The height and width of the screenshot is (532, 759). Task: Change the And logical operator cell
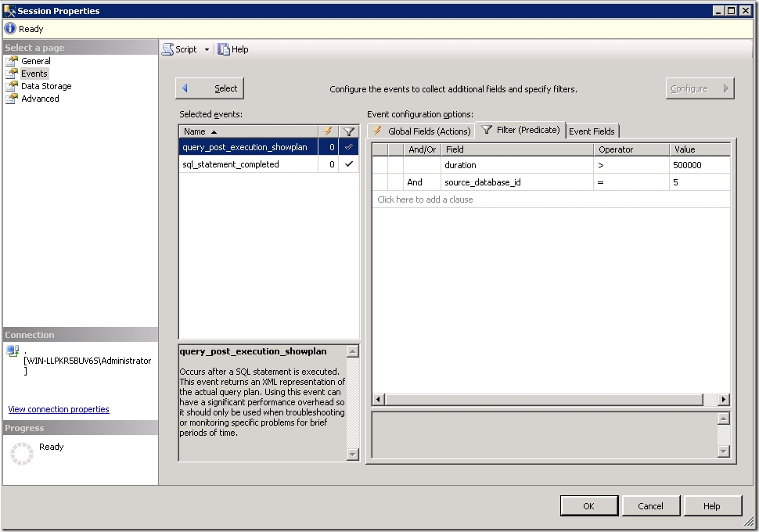[422, 182]
